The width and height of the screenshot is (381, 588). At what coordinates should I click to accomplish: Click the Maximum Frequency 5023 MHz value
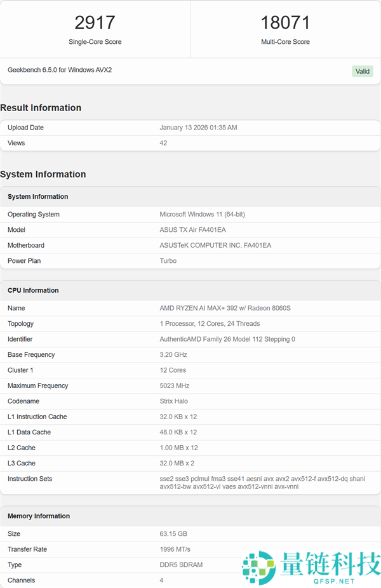175,385
